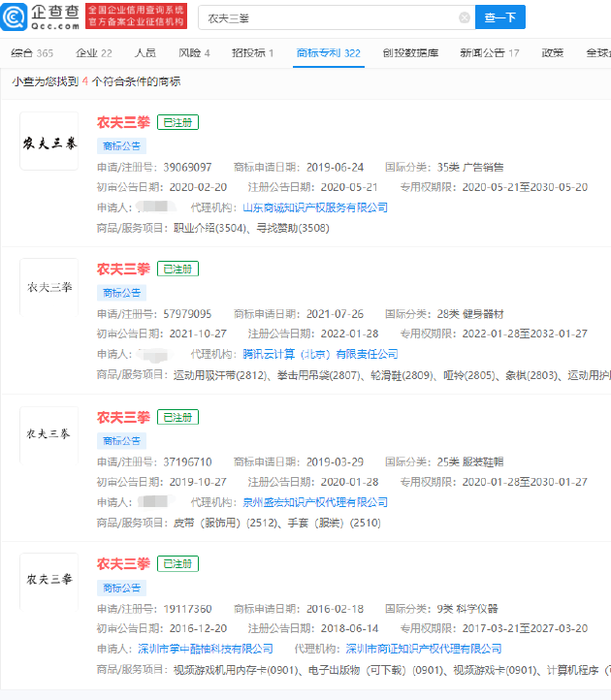Image resolution: width=611 pixels, height=700 pixels.
Task: Click class text 25类 服装鞋帽
Action: pyautogui.click(x=470, y=462)
